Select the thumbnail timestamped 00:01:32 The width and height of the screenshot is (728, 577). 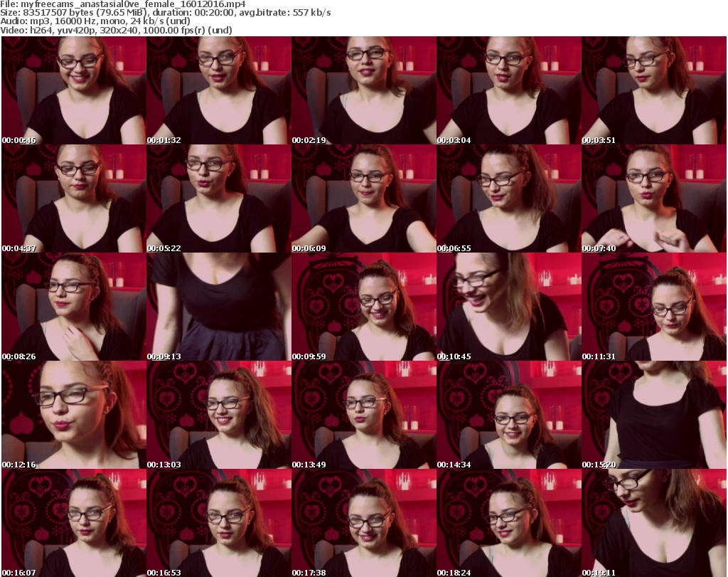pyautogui.click(x=219, y=90)
